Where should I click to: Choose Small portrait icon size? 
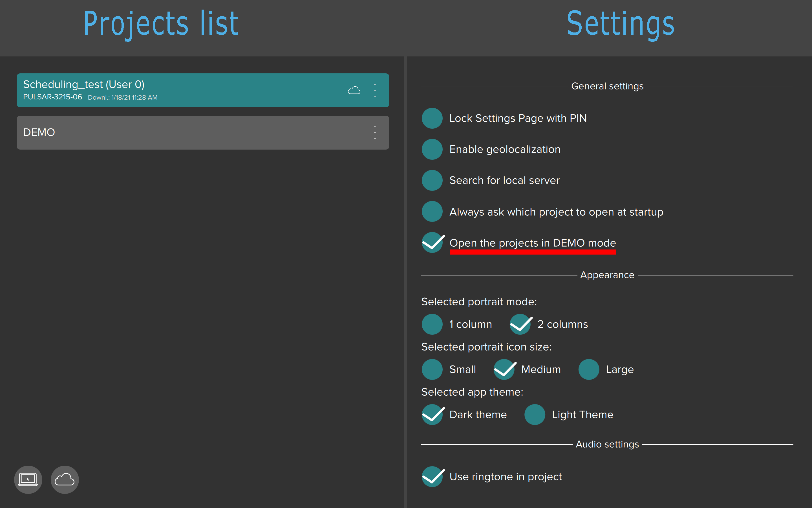[x=432, y=369]
